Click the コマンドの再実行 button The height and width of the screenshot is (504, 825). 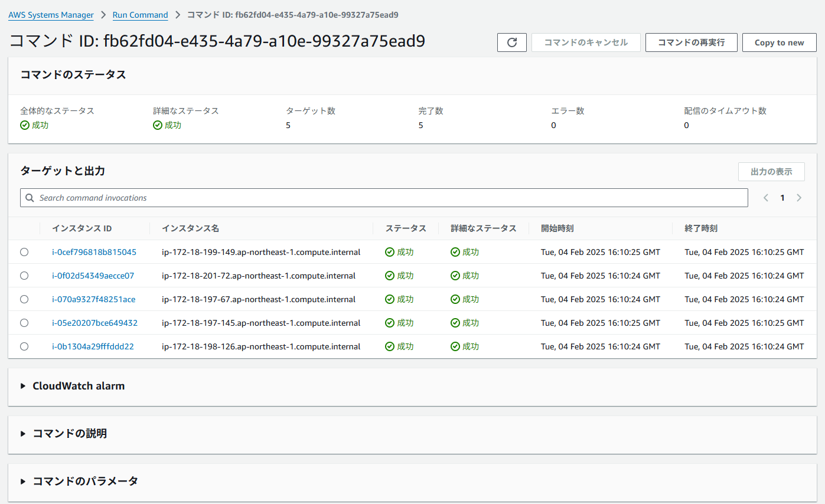(691, 42)
